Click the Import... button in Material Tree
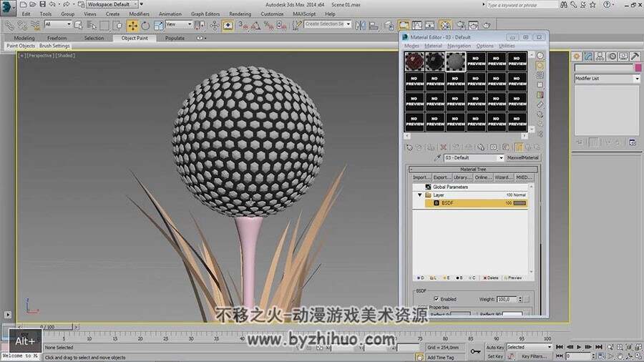 (421, 177)
